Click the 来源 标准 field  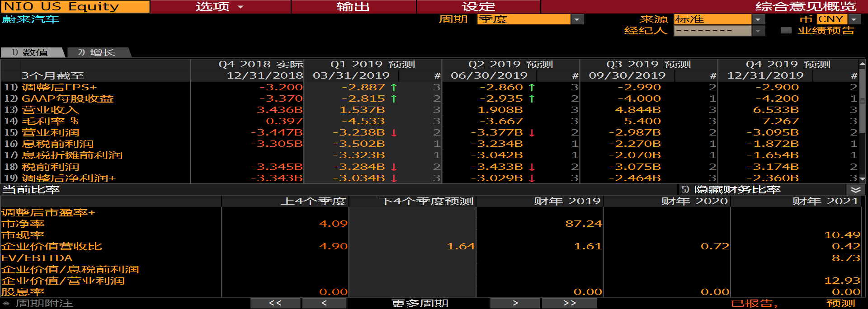pos(713,19)
